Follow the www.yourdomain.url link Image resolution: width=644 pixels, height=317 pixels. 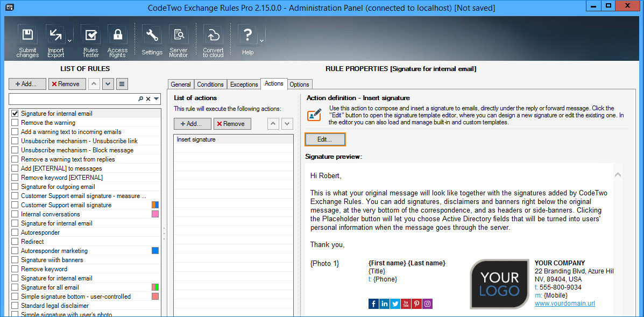pyautogui.click(x=565, y=304)
